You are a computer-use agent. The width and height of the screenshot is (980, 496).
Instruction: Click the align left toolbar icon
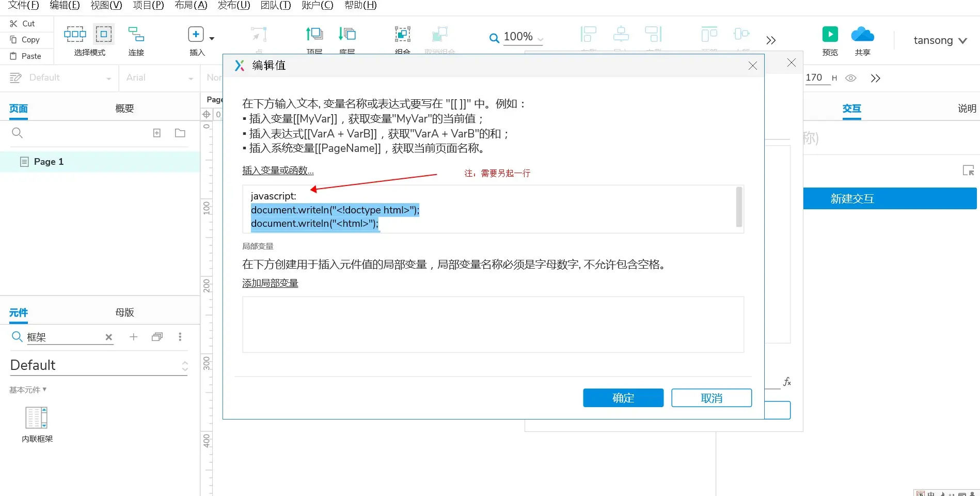point(588,34)
